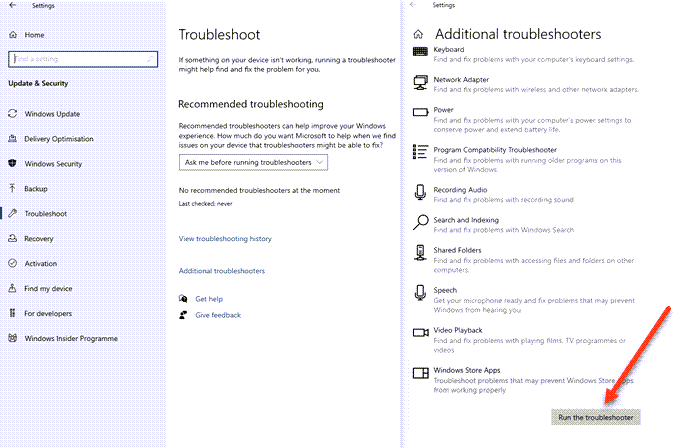This screenshot has width=700, height=448.
Task: Select the Network Adapter troubleshooter entry
Action: [526, 84]
